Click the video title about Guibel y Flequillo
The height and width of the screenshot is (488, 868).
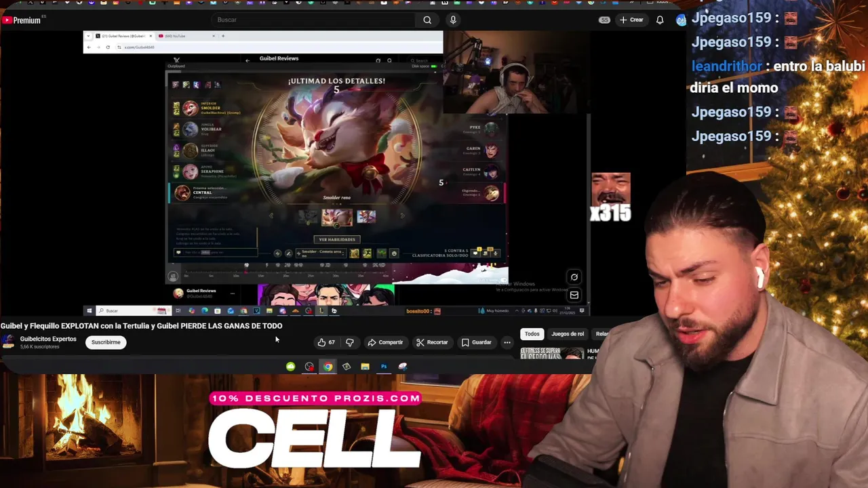[142, 326]
